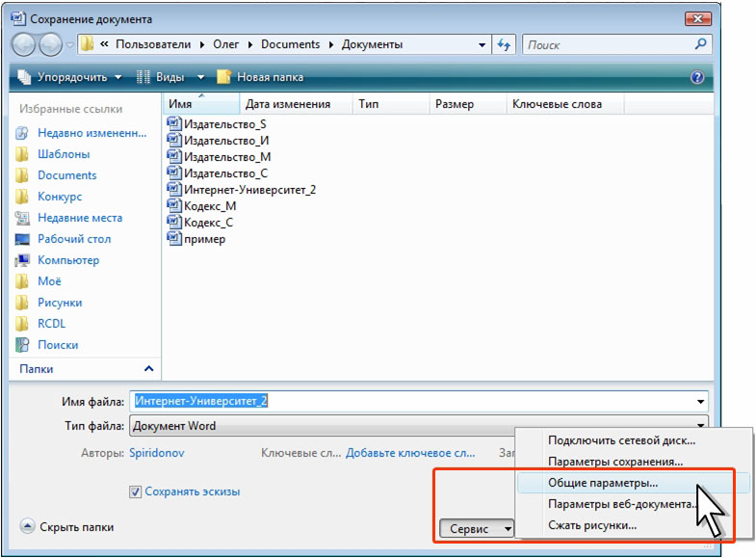This screenshot has height=558, width=756.
Task: Click the Forward navigation arrow button
Action: click(x=51, y=45)
